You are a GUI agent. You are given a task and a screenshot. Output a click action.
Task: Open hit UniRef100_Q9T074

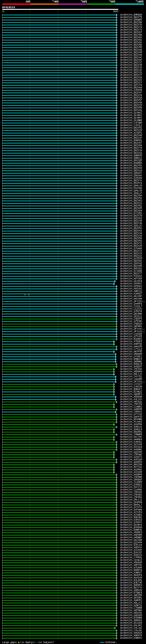point(131,85)
